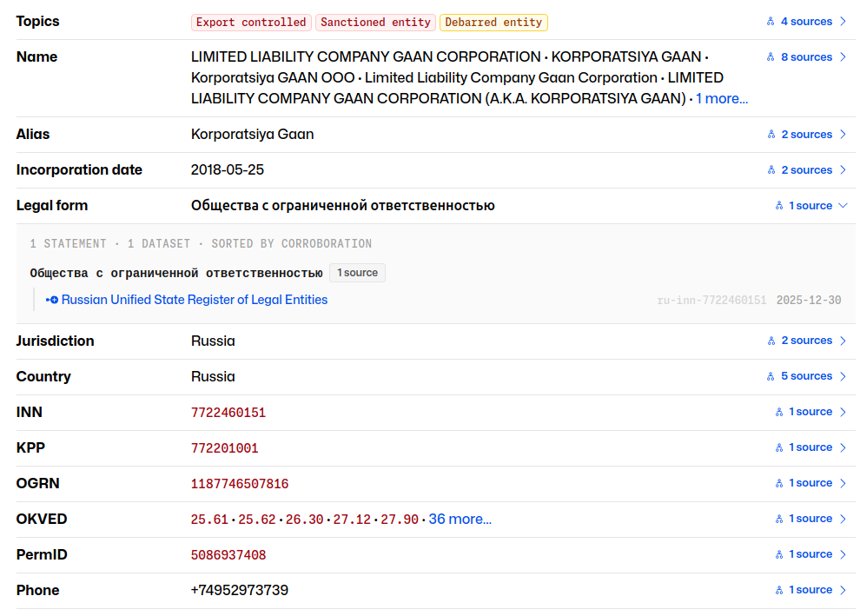Click the '1 source' badge in the statement panel
This screenshot has height=616, width=860.
tap(357, 273)
